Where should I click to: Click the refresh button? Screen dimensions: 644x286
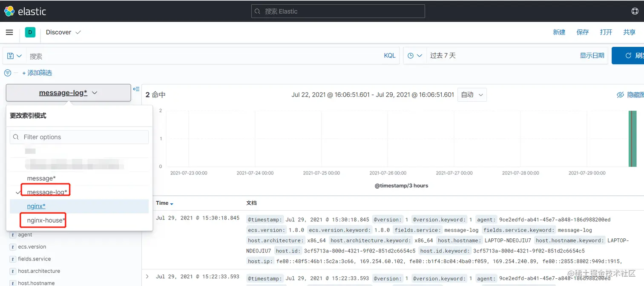[628, 56]
